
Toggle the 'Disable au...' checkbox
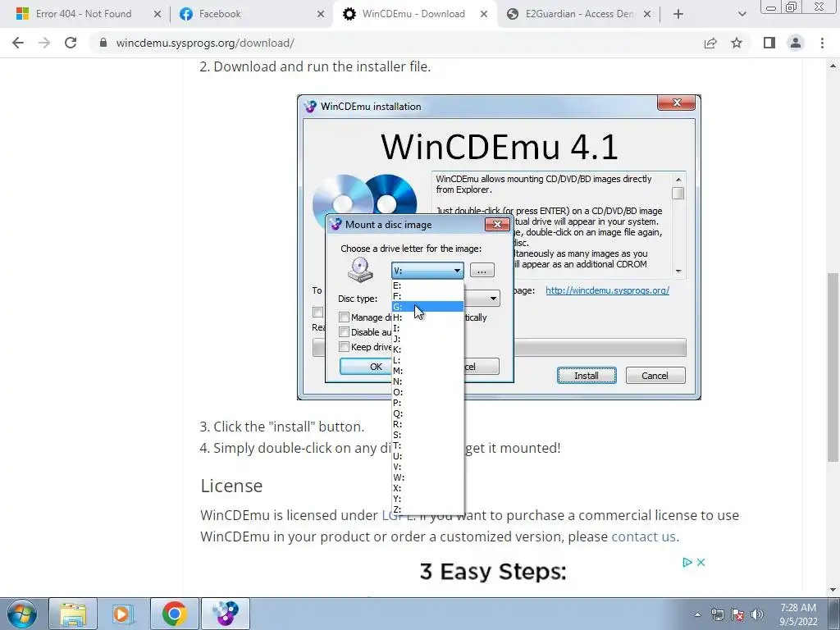point(345,332)
